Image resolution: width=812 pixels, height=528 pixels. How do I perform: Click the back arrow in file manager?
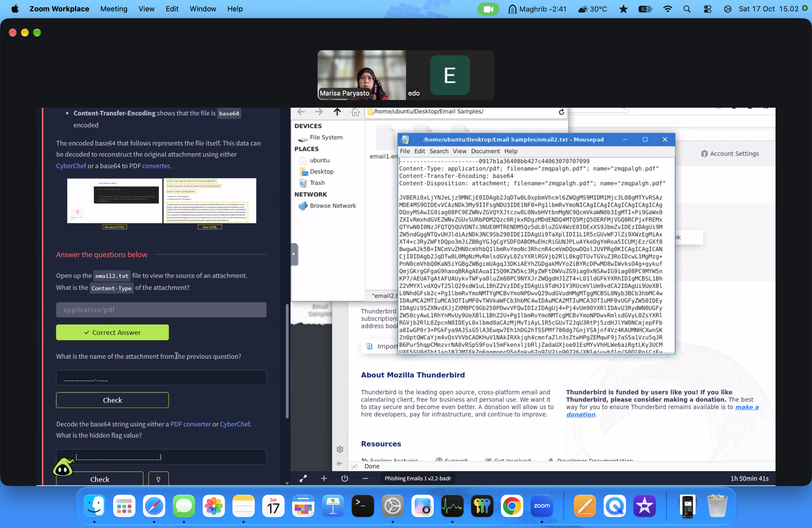click(300, 112)
